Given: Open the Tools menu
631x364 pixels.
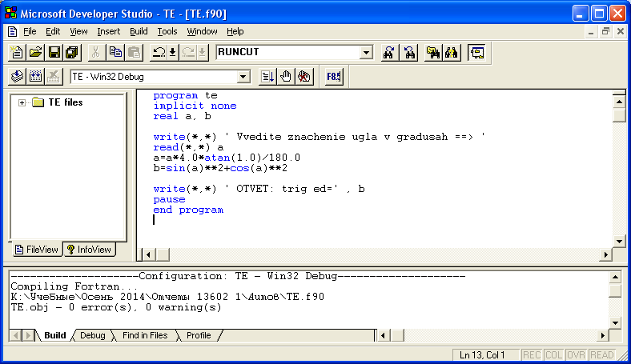Looking at the screenshot, I should click(x=167, y=31).
